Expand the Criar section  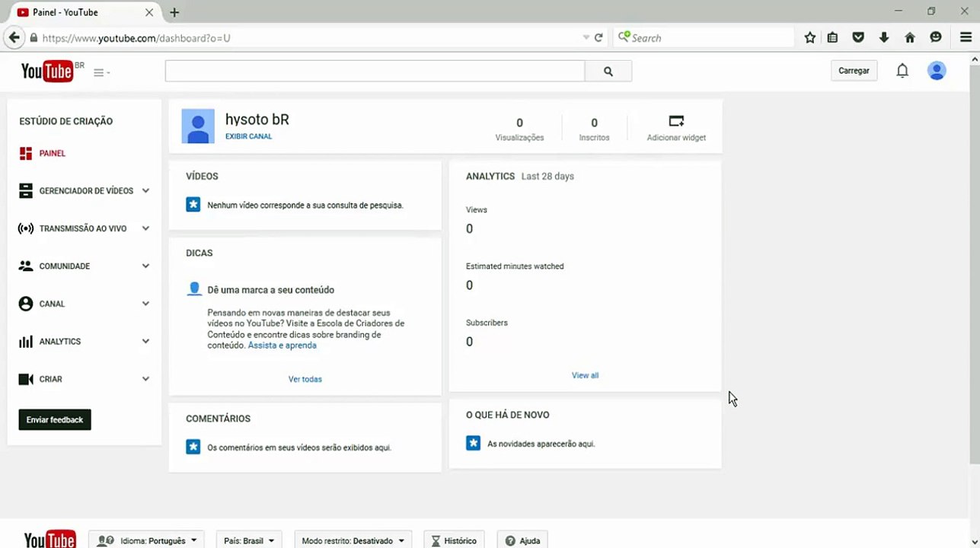click(145, 379)
